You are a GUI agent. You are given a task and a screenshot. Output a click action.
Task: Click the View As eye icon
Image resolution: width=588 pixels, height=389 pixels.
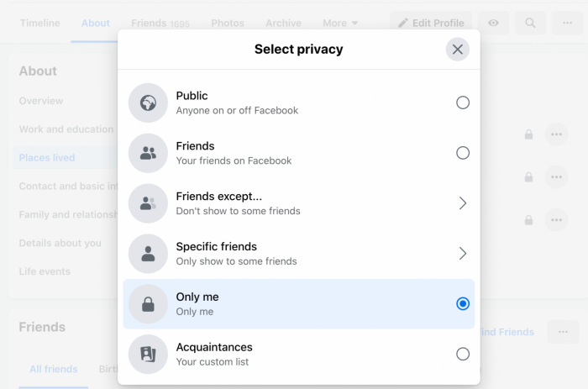pyautogui.click(x=493, y=23)
